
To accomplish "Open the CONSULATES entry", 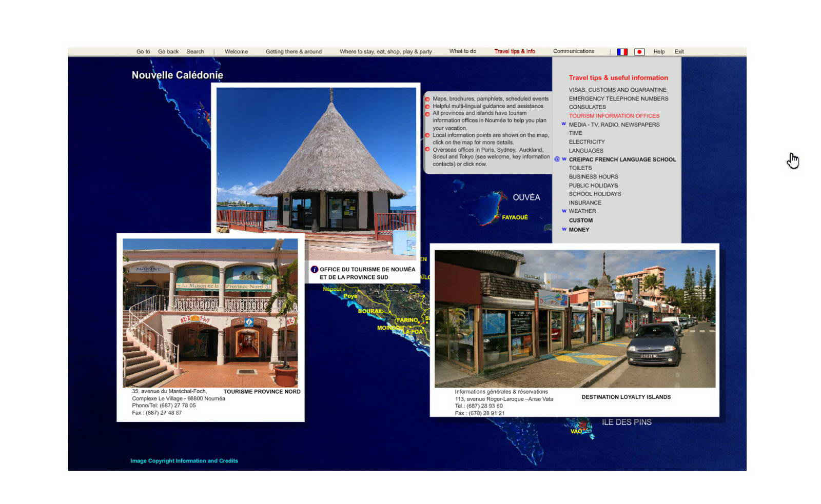I will [x=587, y=107].
